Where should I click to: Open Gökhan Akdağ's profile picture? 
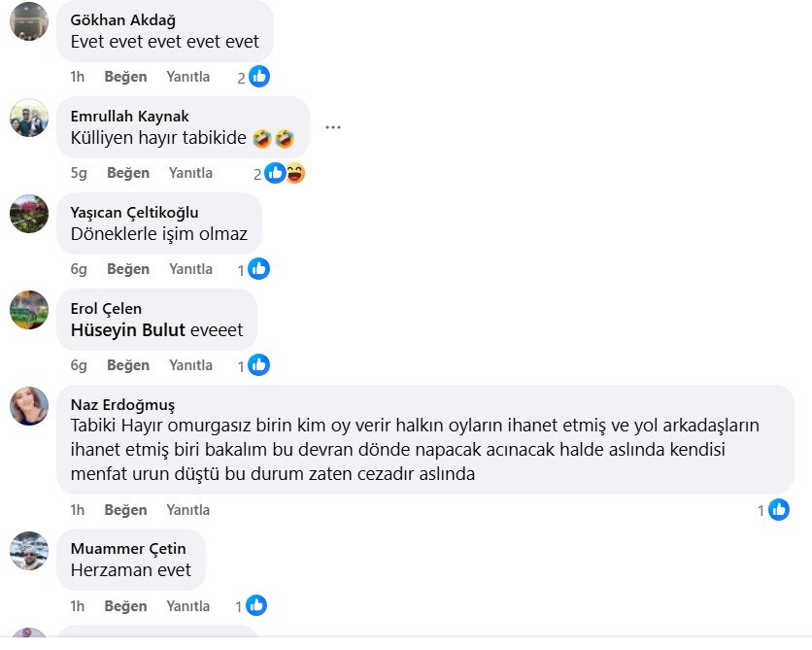29,21
